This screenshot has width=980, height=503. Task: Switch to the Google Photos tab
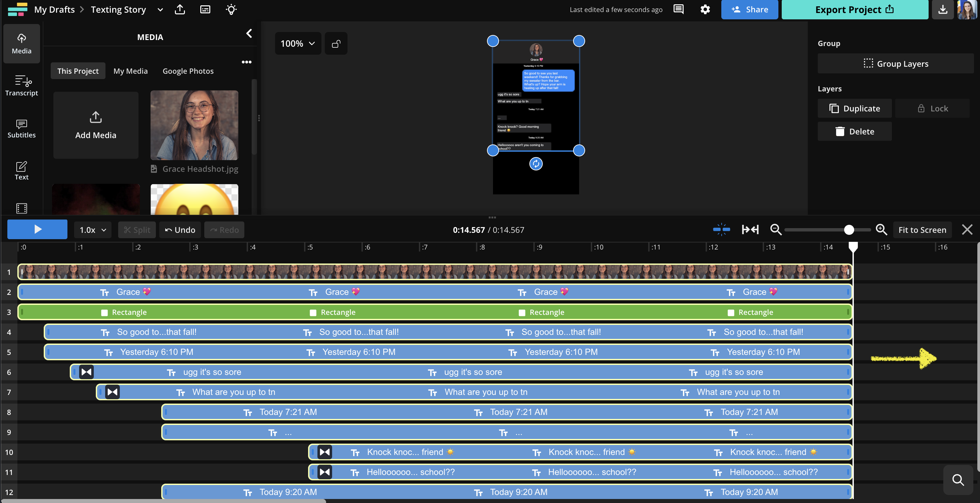[188, 71]
